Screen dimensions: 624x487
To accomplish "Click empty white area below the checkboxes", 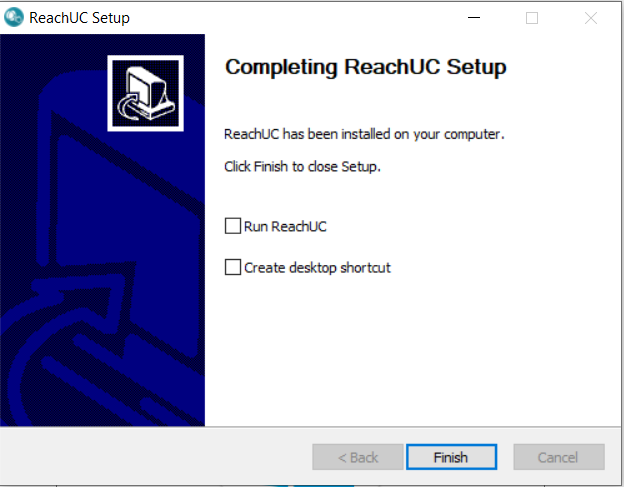I will (412, 350).
